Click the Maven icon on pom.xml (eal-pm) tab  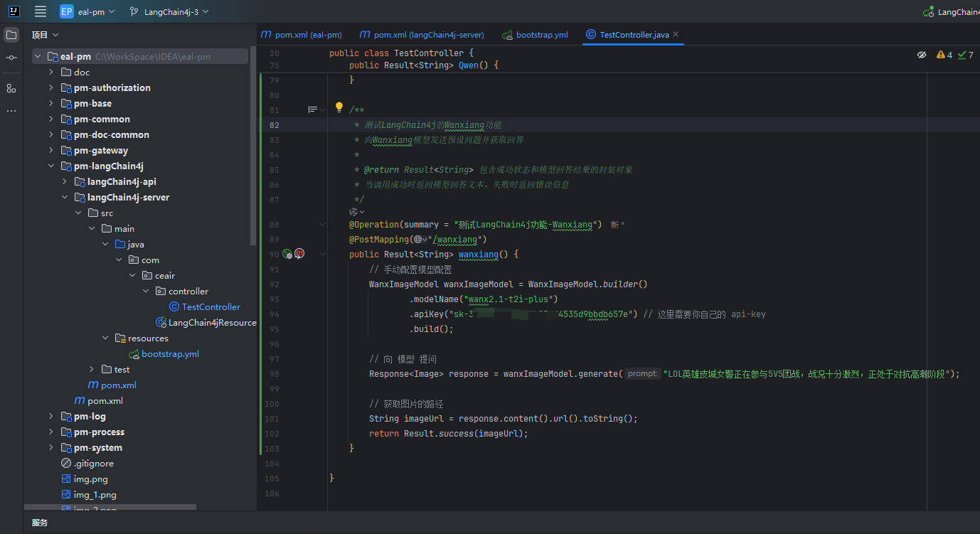click(266, 34)
